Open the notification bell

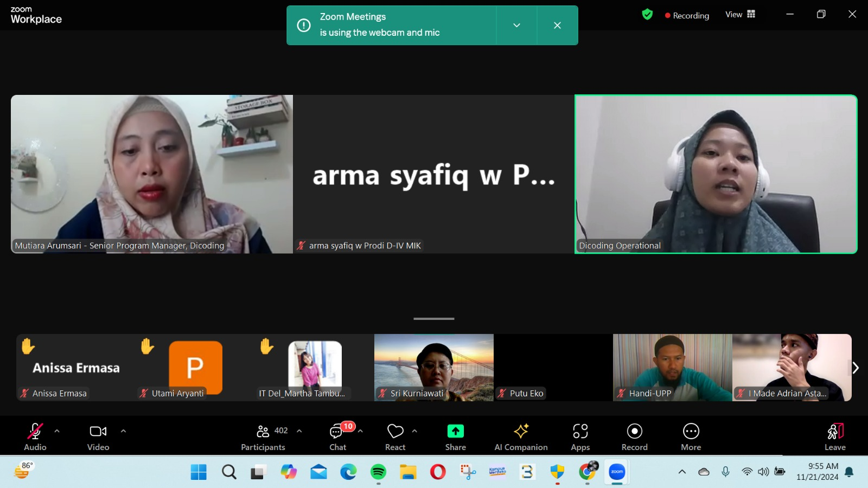(850, 472)
